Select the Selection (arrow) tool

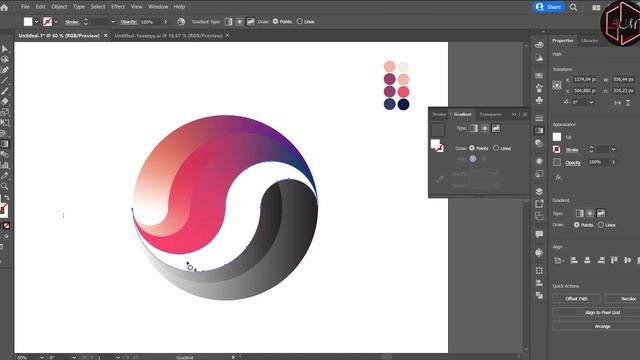[5, 49]
